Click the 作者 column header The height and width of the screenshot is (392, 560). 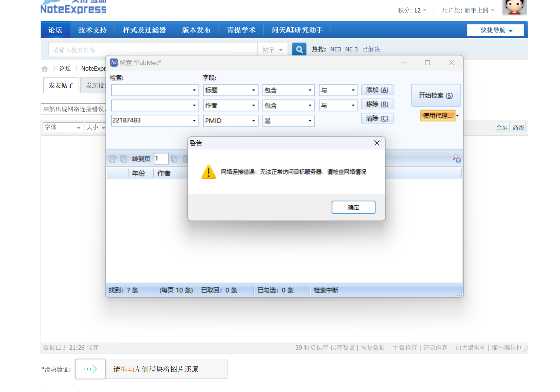164,173
